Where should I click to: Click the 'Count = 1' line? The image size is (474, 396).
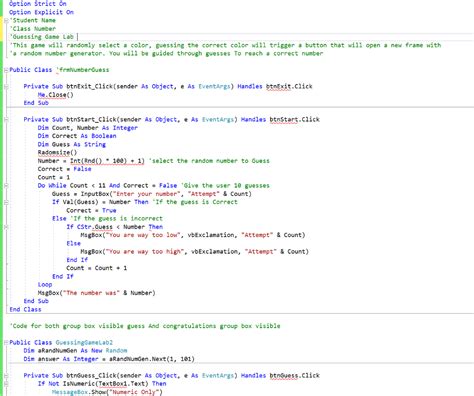click(x=54, y=177)
